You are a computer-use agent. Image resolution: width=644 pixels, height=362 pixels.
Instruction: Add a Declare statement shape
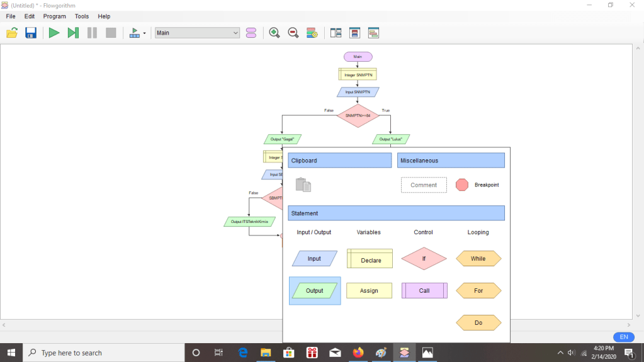(370, 259)
